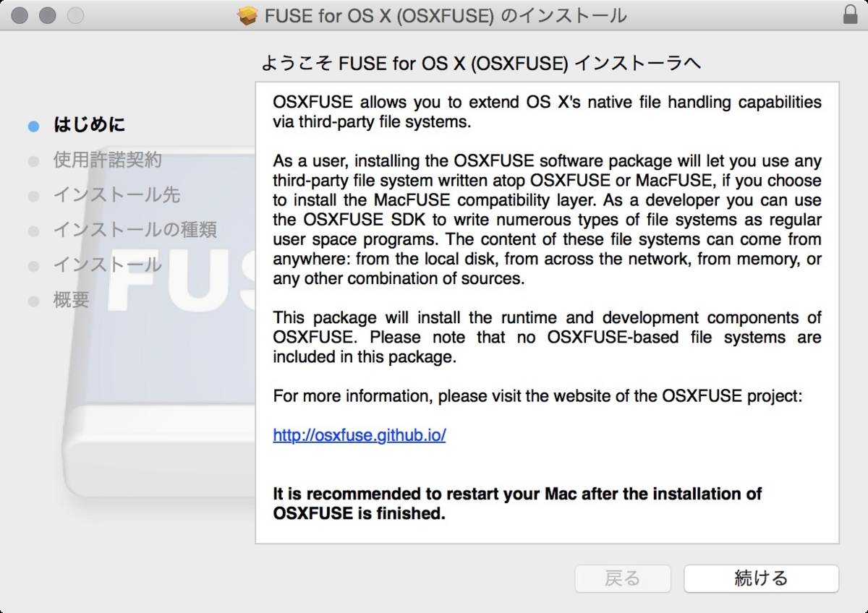Click the bullet next to 概要
Viewport: 868px width, 613px height.
pos(33,301)
